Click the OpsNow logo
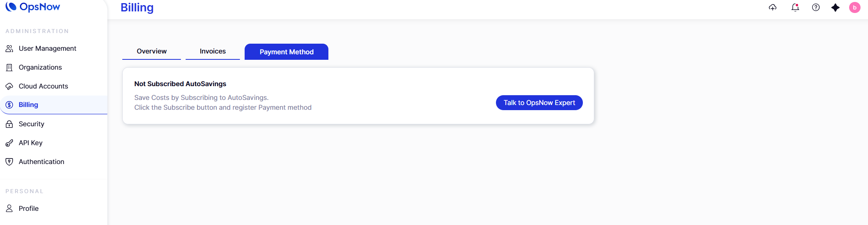Screen dimensions: 868x225 tap(33, 7)
